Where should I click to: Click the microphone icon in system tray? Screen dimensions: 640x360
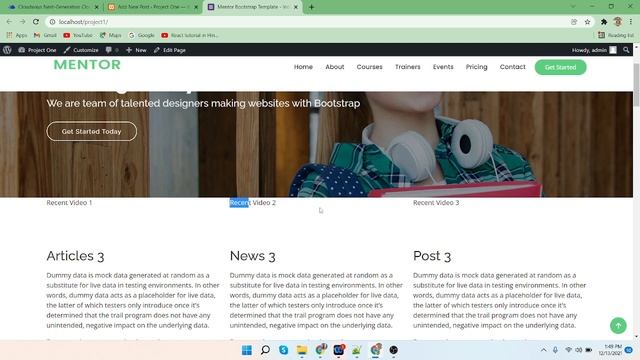point(555,350)
